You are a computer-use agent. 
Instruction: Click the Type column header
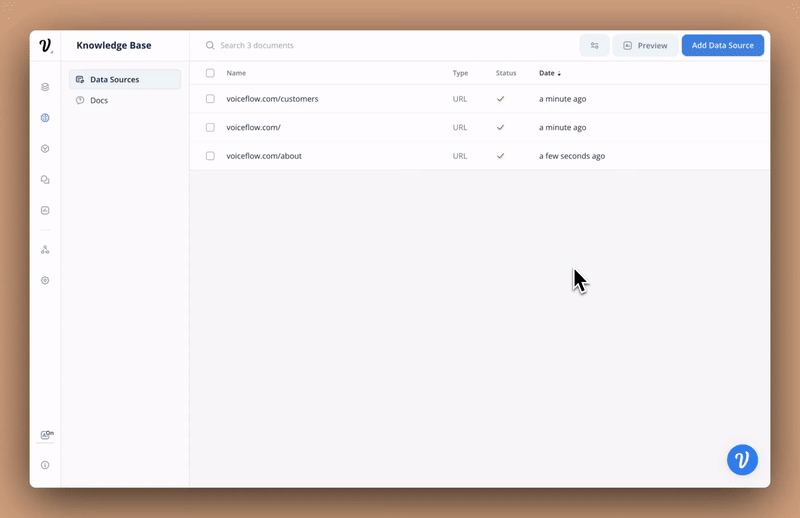[x=460, y=73]
